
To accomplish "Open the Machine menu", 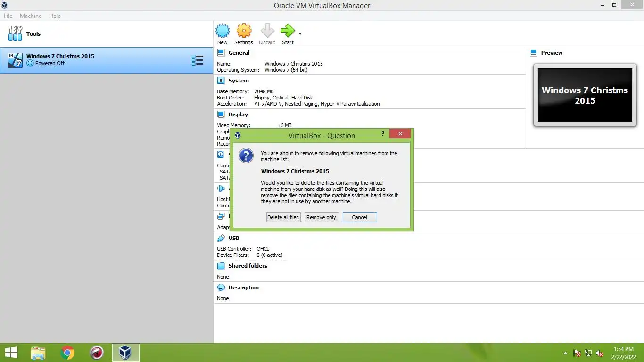I will [x=31, y=16].
